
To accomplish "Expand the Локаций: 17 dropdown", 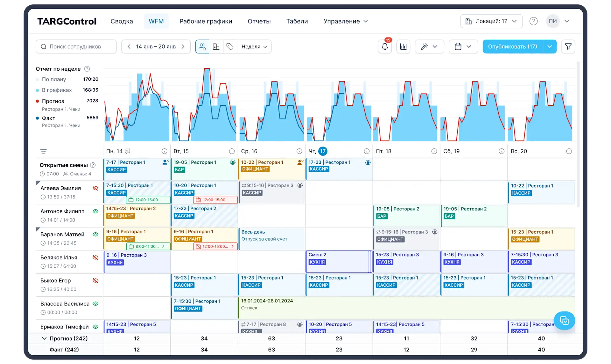I will coord(491,21).
